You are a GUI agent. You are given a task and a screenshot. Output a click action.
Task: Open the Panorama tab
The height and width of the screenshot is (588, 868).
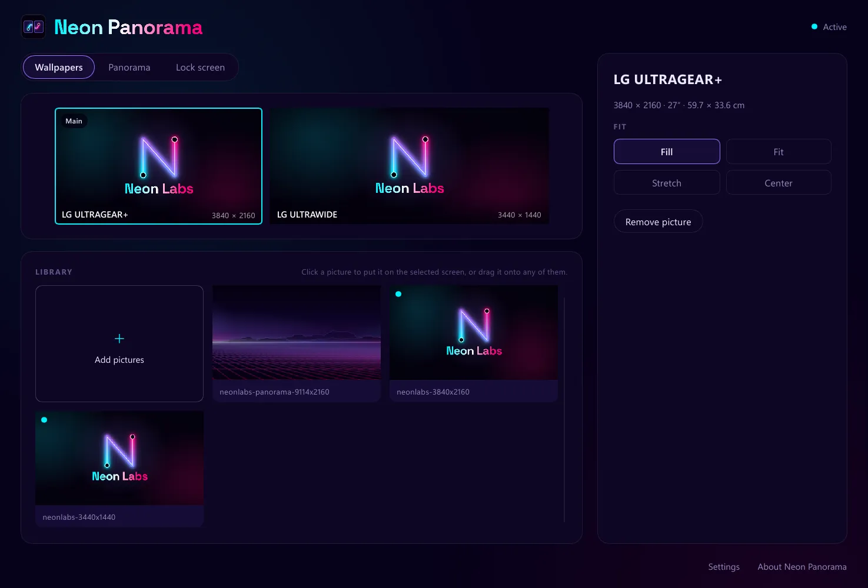[x=129, y=67]
